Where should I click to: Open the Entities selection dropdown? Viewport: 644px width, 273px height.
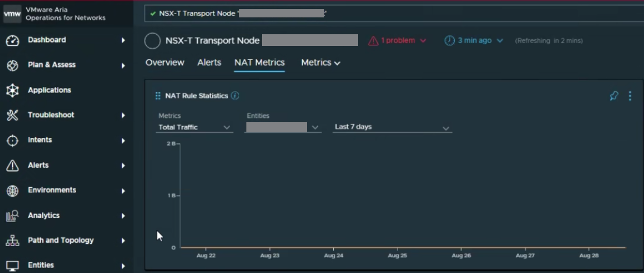[283, 128]
